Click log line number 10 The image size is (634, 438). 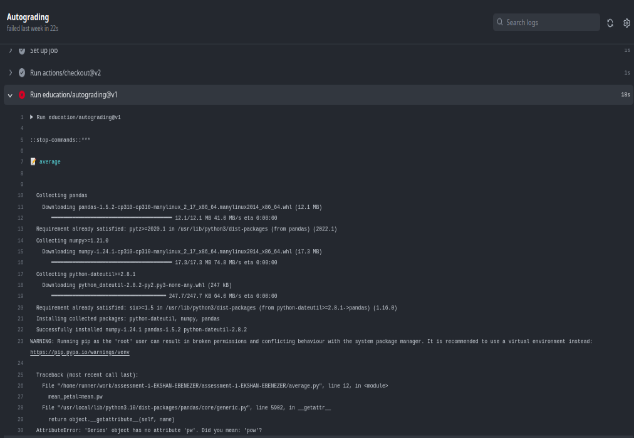pyautogui.click(x=20, y=195)
